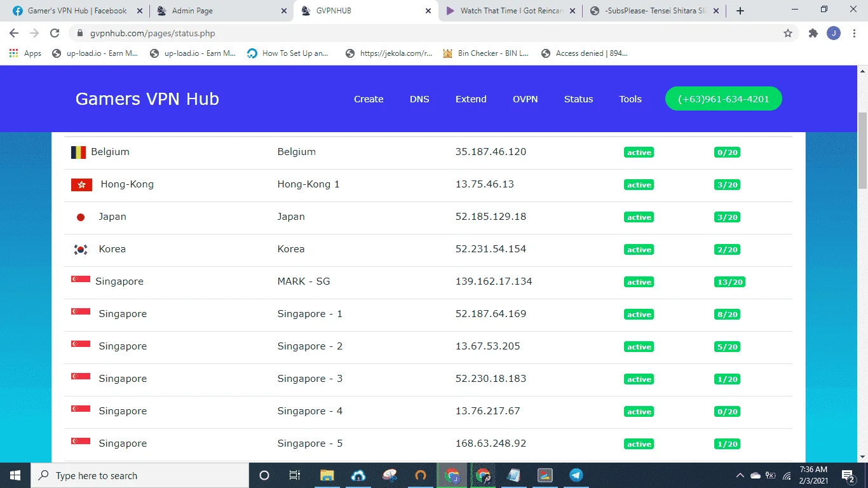Viewport: 868px width, 488px height.
Task: Open the Create nav menu item
Action: (x=369, y=99)
